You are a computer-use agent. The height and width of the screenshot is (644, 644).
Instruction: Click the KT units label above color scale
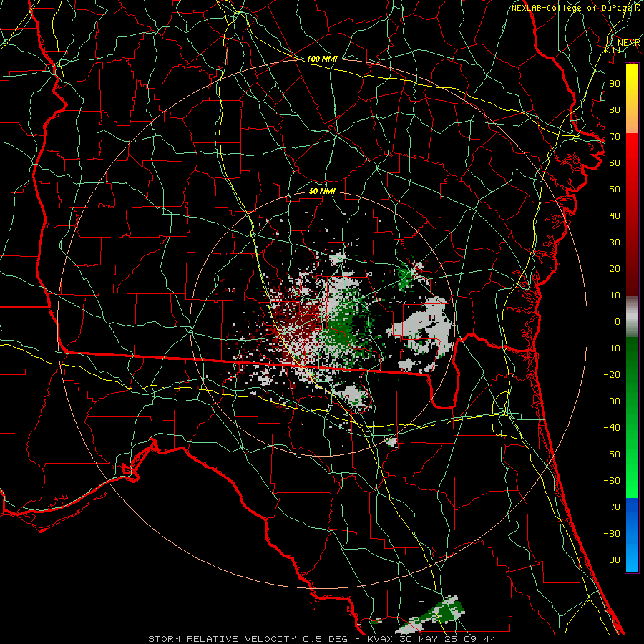click(x=611, y=49)
